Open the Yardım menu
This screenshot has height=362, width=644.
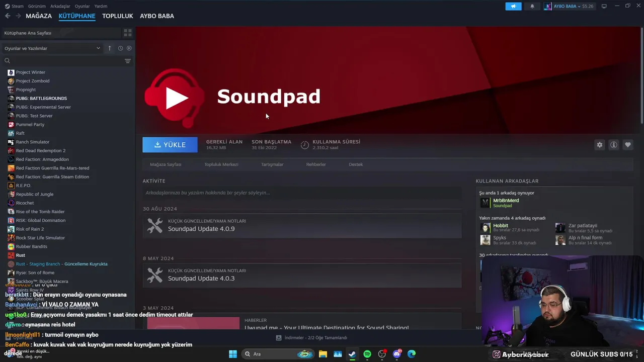(101, 6)
